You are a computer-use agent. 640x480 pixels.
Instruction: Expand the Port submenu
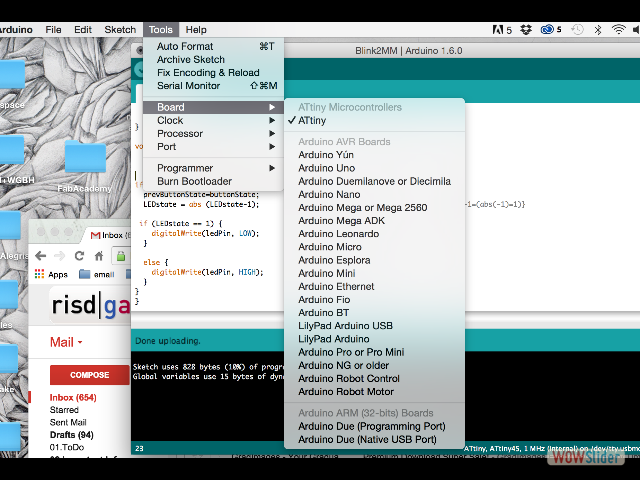coord(213,147)
